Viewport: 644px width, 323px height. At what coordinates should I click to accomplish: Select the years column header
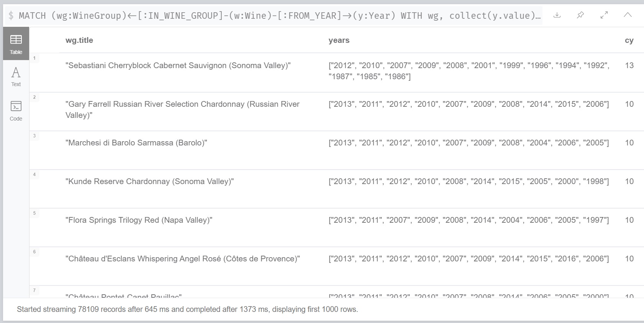click(339, 40)
